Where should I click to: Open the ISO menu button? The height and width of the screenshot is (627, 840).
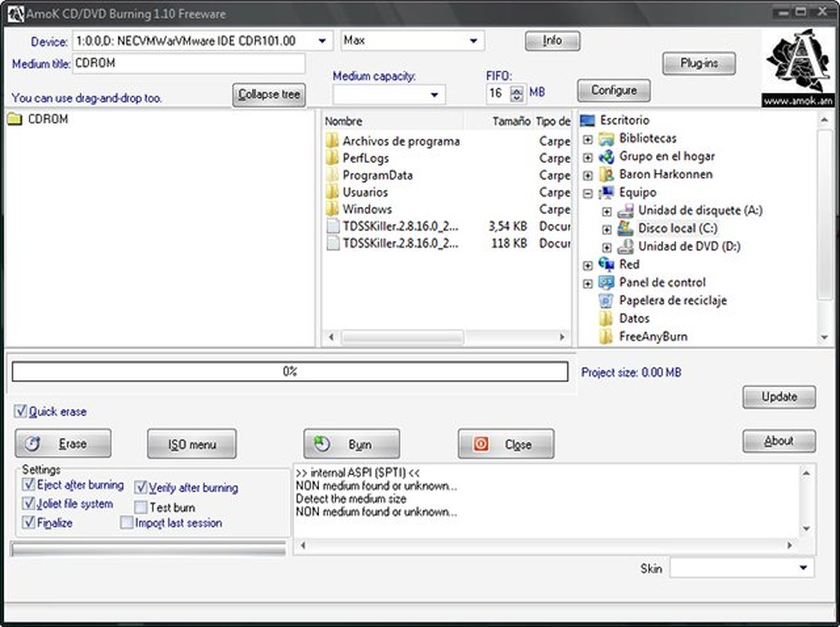[192, 444]
